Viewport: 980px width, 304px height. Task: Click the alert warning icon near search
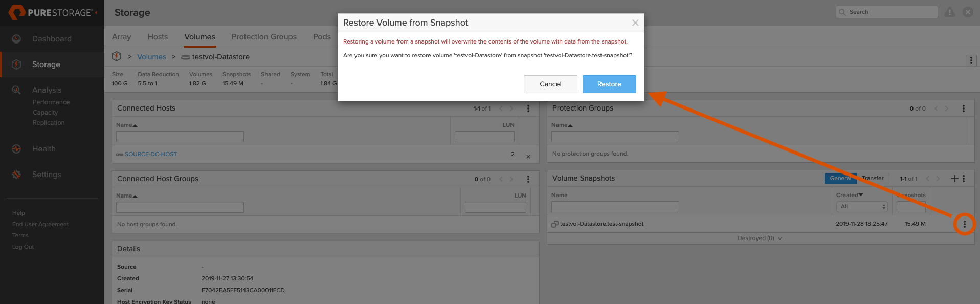coord(949,12)
